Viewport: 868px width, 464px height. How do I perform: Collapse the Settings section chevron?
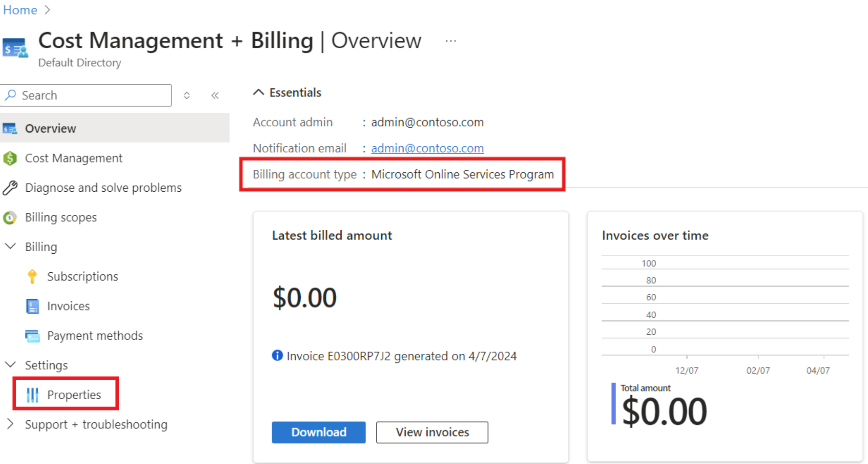pos(10,365)
